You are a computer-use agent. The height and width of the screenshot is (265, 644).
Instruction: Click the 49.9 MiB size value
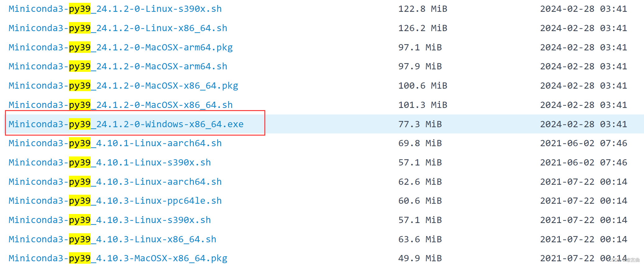click(420, 258)
